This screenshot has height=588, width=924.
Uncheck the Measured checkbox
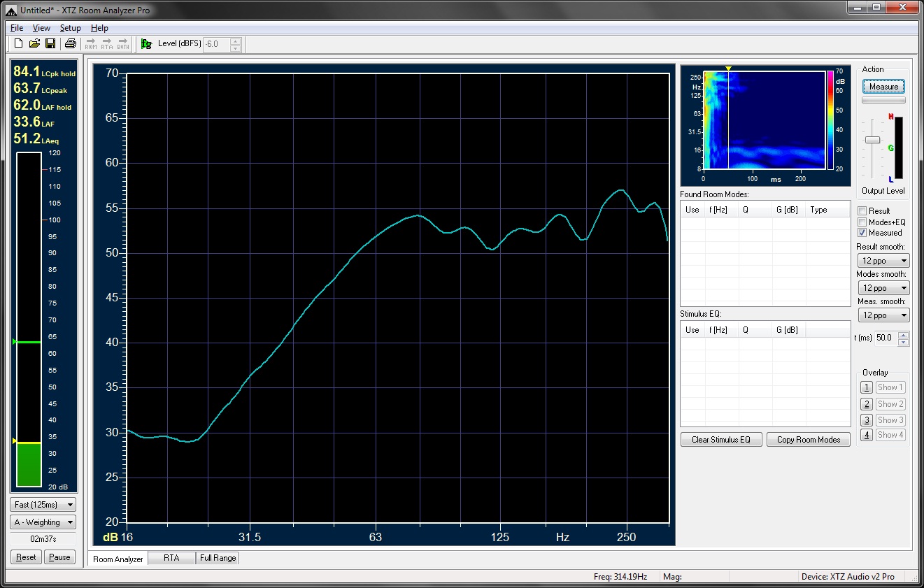862,233
